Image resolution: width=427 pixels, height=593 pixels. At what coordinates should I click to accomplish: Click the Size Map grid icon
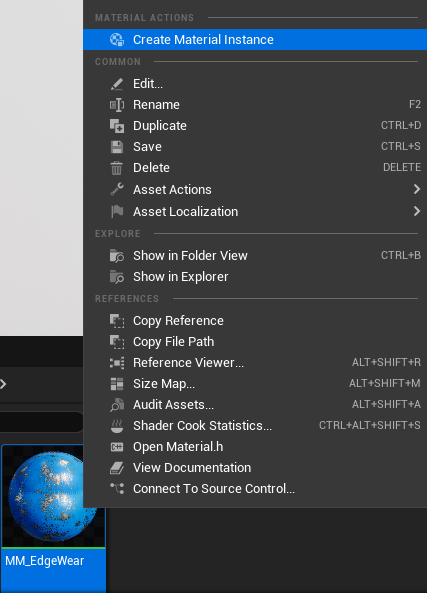pyautogui.click(x=117, y=384)
